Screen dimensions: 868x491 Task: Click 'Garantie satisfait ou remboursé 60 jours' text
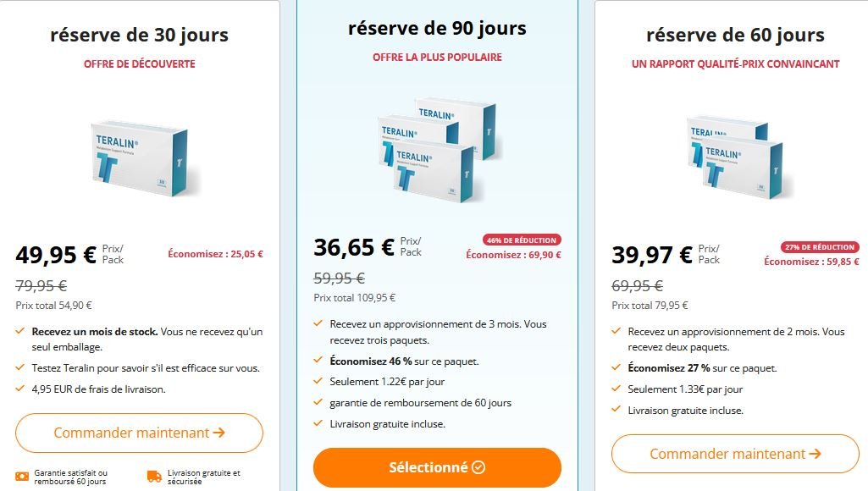71,477
